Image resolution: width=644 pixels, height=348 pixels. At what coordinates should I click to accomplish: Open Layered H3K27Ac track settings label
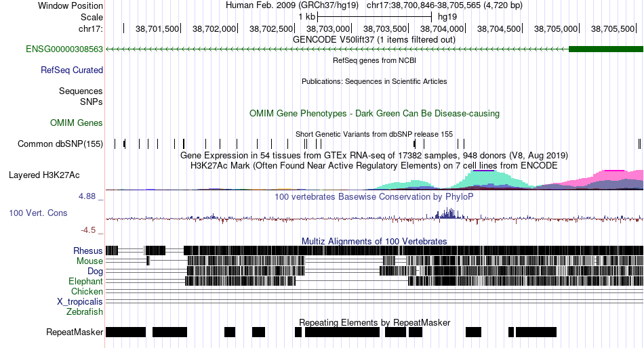pyautogui.click(x=44, y=175)
